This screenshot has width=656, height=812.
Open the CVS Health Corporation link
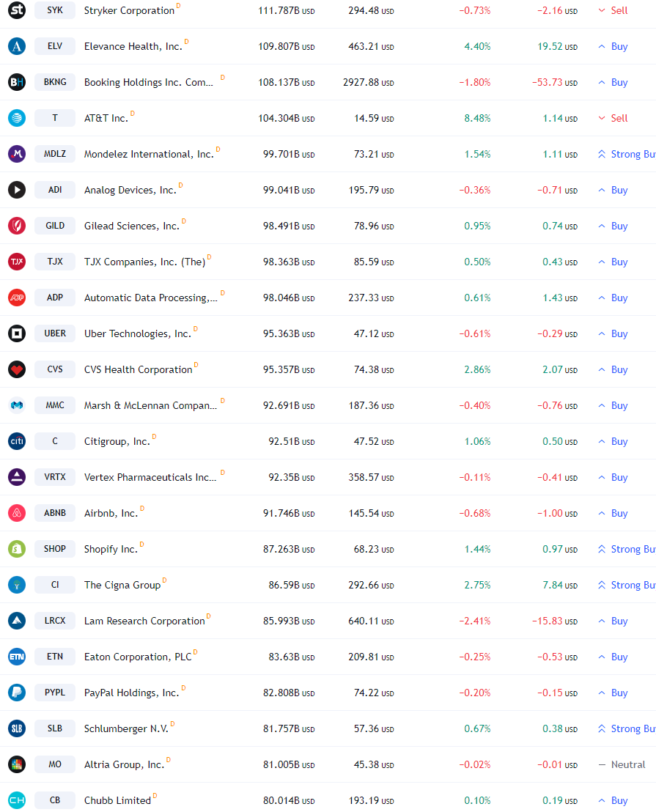138,369
